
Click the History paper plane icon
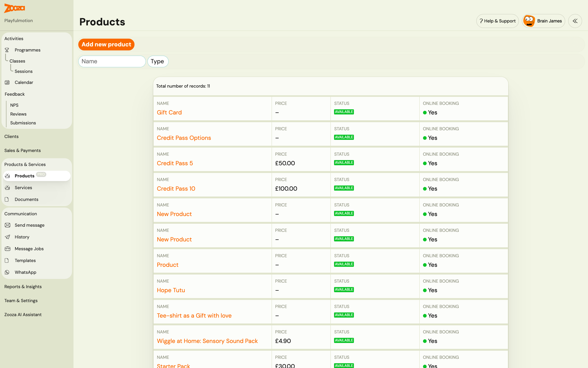point(8,237)
